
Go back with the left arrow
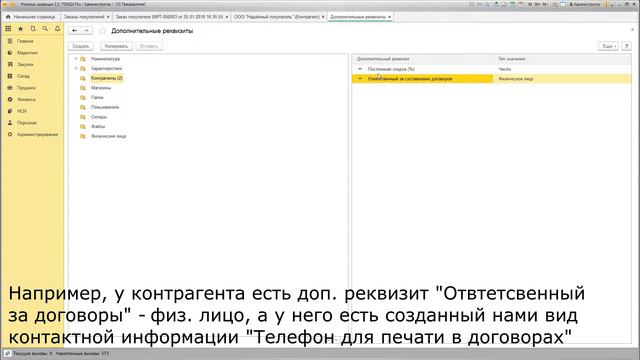[x=74, y=31]
